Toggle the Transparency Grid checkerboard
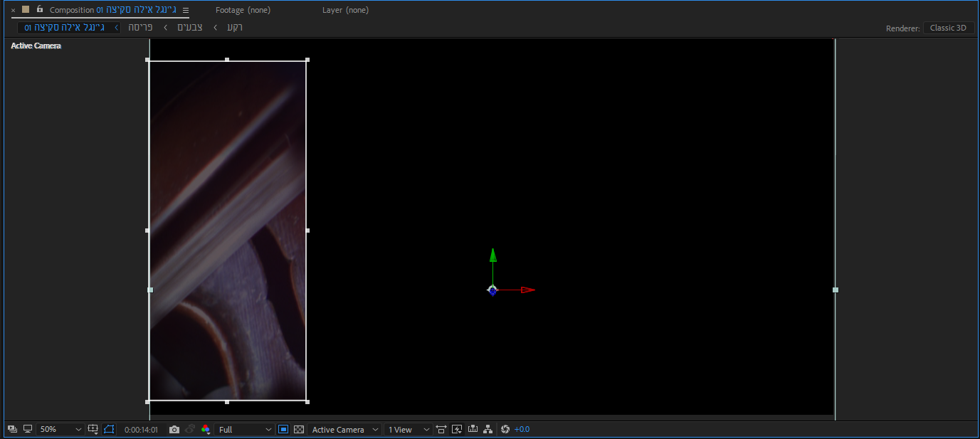Screen dimensions: 980x439 [299, 430]
